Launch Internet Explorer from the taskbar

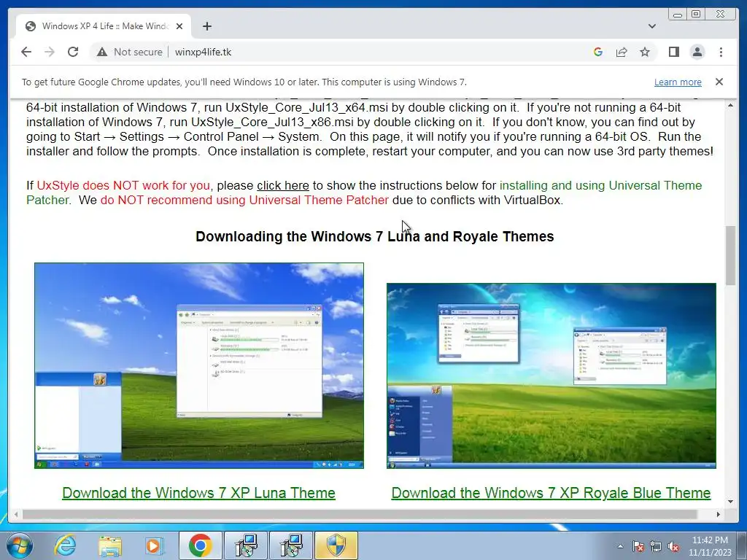pos(65,545)
